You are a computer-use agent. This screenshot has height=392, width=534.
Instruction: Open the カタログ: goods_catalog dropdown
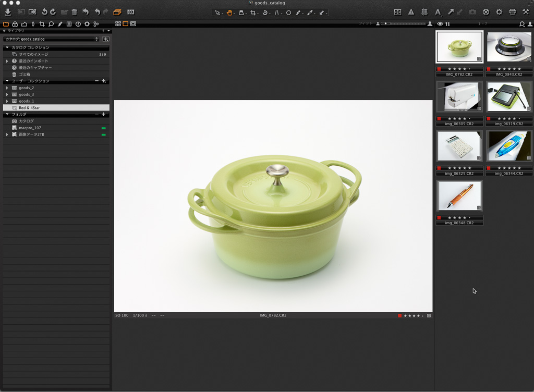coord(51,39)
